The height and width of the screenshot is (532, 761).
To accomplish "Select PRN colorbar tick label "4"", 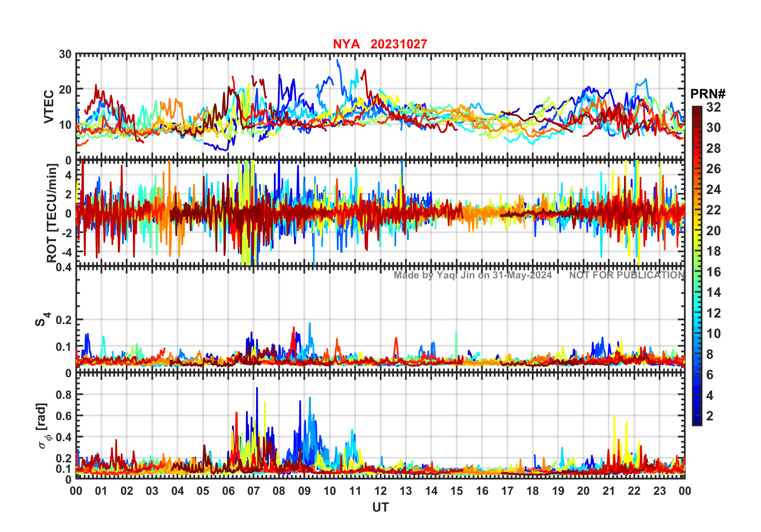I will pyautogui.click(x=710, y=396).
